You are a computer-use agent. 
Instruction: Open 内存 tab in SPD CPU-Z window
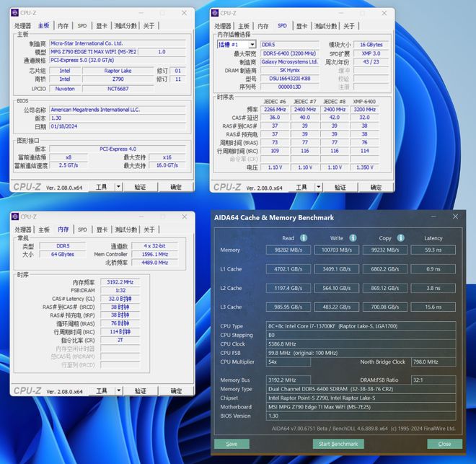(x=263, y=26)
